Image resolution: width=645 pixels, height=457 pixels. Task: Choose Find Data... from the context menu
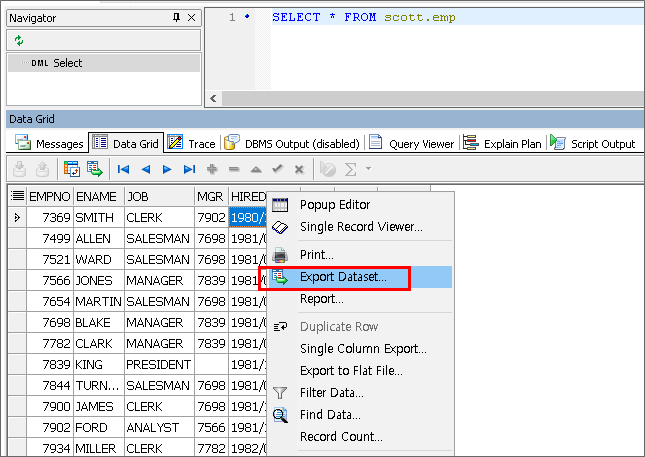[x=361, y=415]
